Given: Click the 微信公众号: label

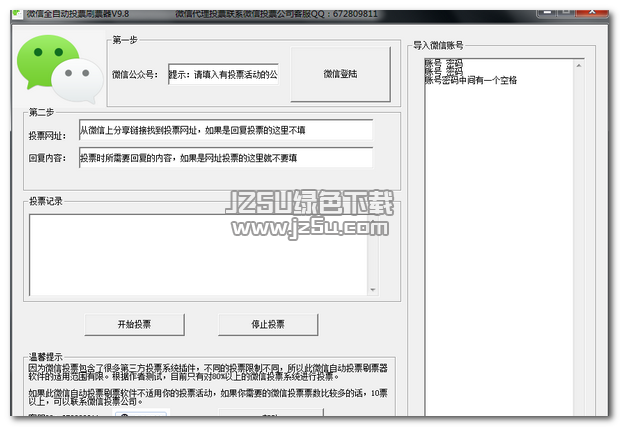Looking at the screenshot, I should tap(135, 74).
